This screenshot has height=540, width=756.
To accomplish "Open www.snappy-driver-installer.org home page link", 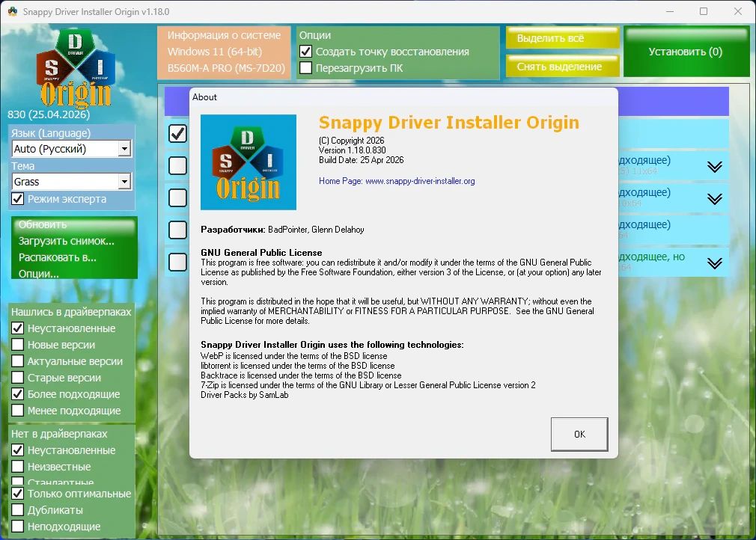I will (x=420, y=181).
